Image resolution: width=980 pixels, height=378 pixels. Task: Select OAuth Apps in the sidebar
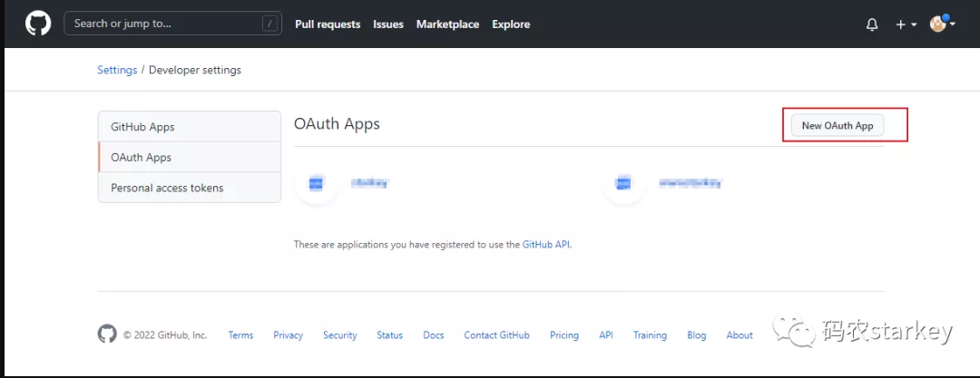141,157
